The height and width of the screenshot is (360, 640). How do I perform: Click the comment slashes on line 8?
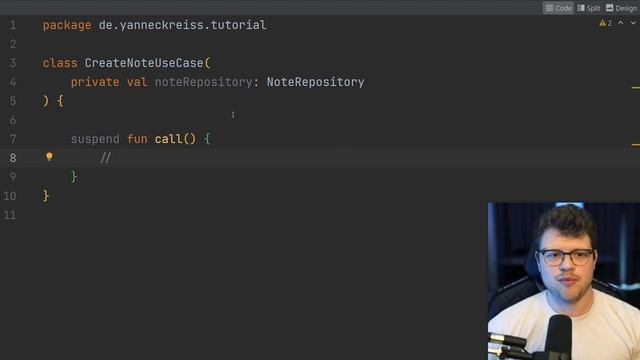pos(105,158)
